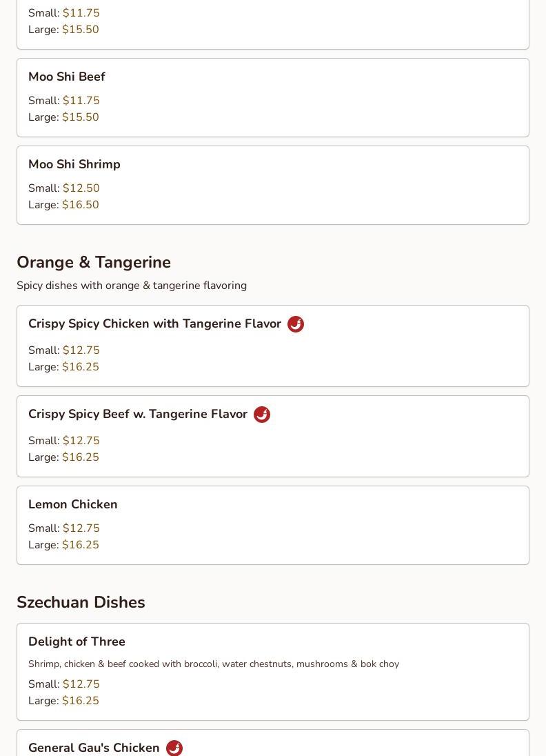Click Delight of Three small price $12.75
The image size is (546, 756).
point(81,684)
